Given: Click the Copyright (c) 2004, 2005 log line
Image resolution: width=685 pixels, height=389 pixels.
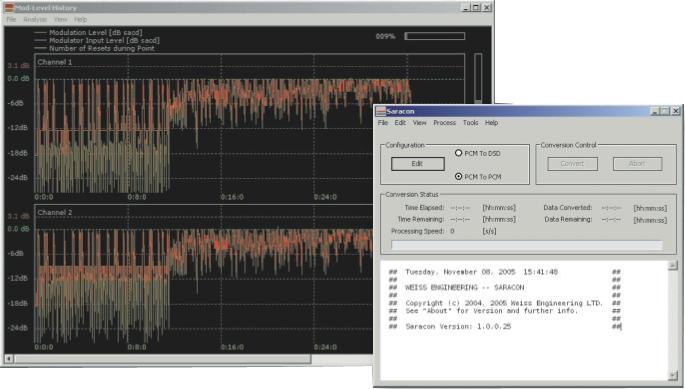Looking at the screenshot, I should pos(504,303).
